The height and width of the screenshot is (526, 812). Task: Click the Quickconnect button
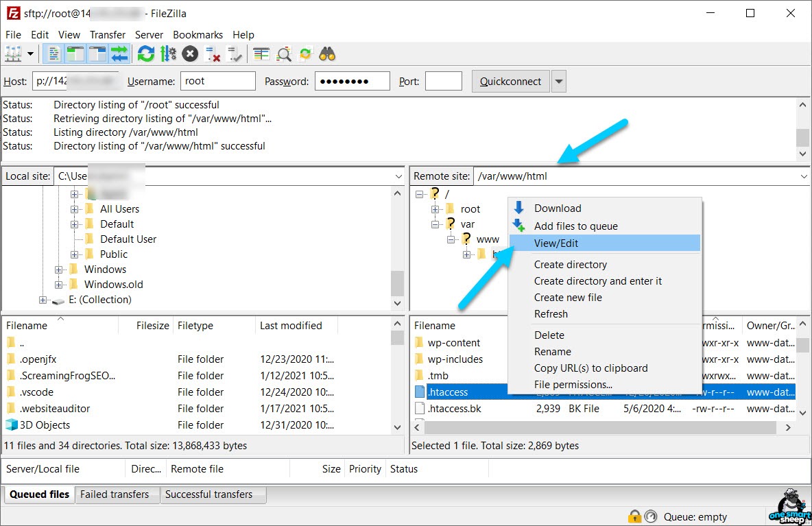(511, 82)
